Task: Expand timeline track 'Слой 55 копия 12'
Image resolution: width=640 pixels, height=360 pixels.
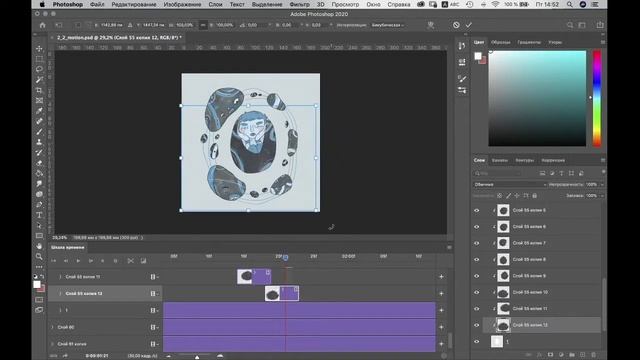Action: pos(60,293)
